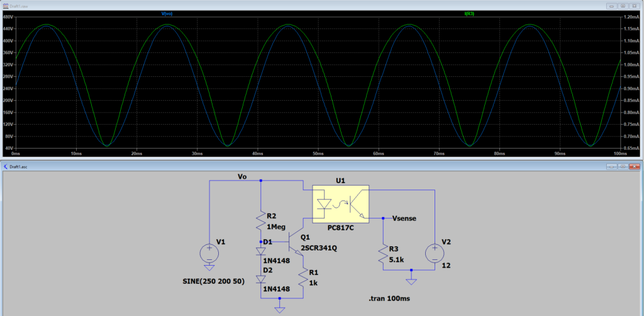Viewport: 644px width, 316px height.
Task: Maximize the Draft1.asc schematic window
Action: coord(622,166)
